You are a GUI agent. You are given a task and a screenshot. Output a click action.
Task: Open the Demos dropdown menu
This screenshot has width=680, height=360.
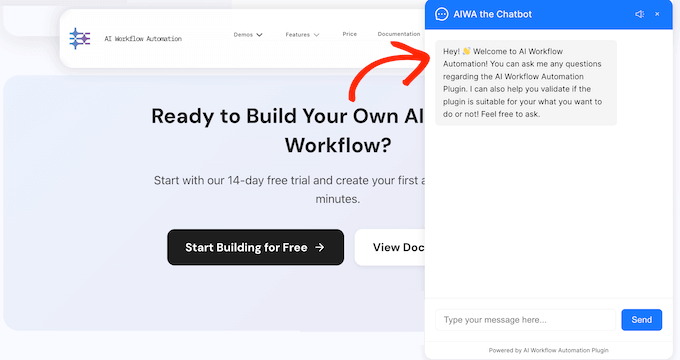click(248, 35)
